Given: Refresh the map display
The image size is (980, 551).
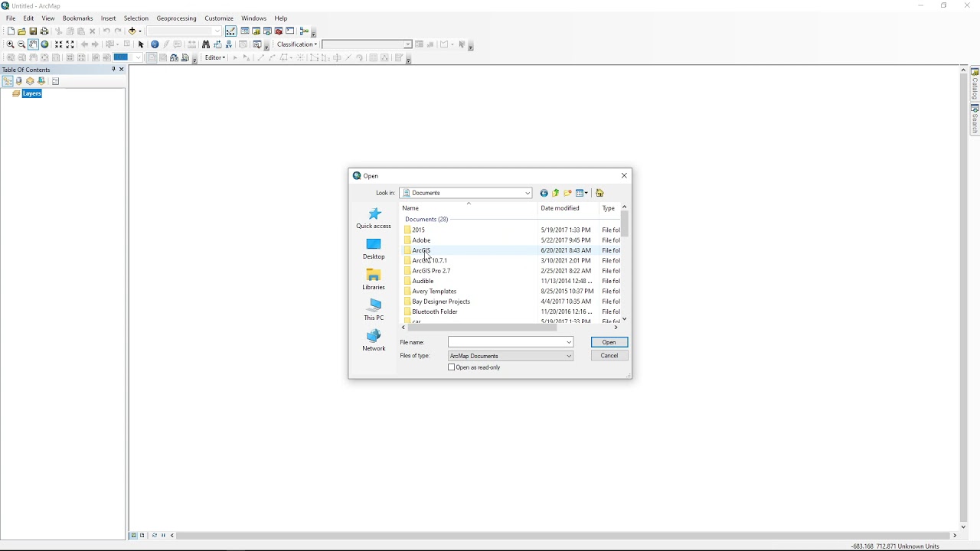Looking at the screenshot, I should pyautogui.click(x=155, y=536).
